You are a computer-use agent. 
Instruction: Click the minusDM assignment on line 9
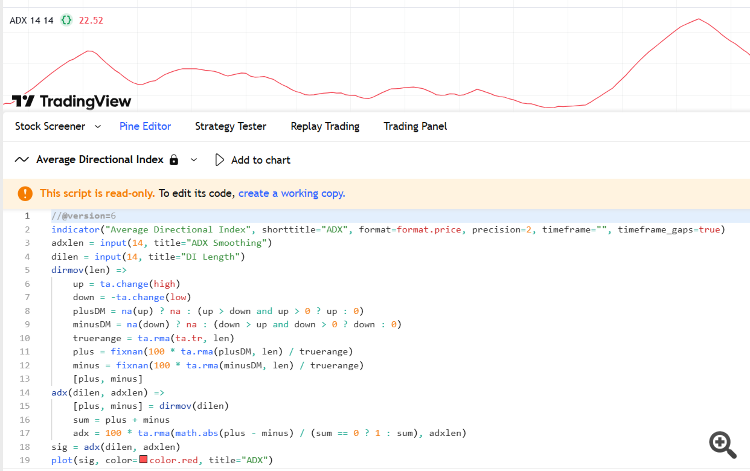pyautogui.click(x=237, y=324)
